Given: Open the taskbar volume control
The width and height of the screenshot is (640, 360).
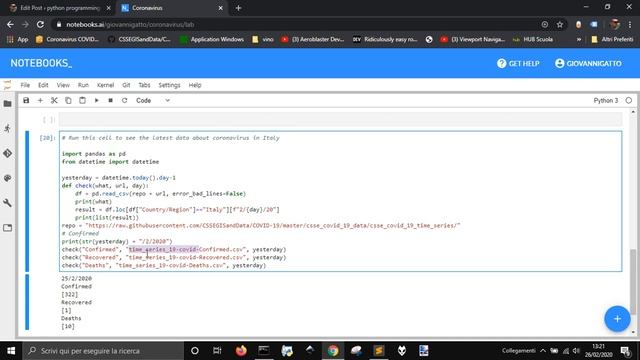Looking at the screenshot, I should click(576, 351).
